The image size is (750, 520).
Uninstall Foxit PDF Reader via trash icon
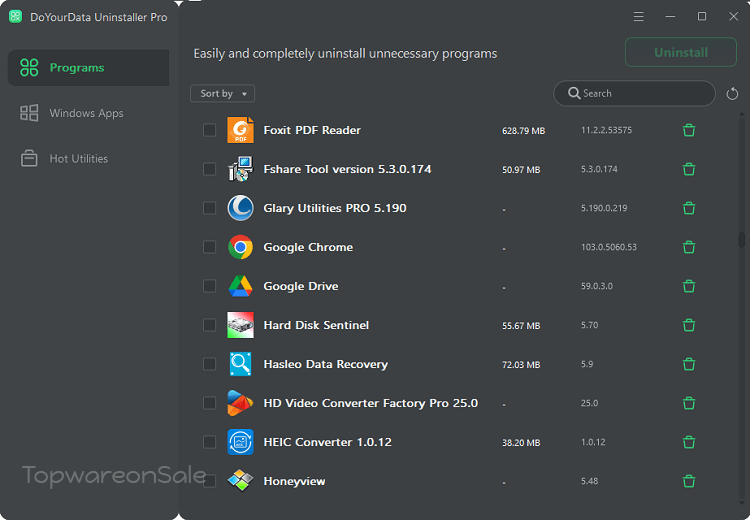(689, 130)
